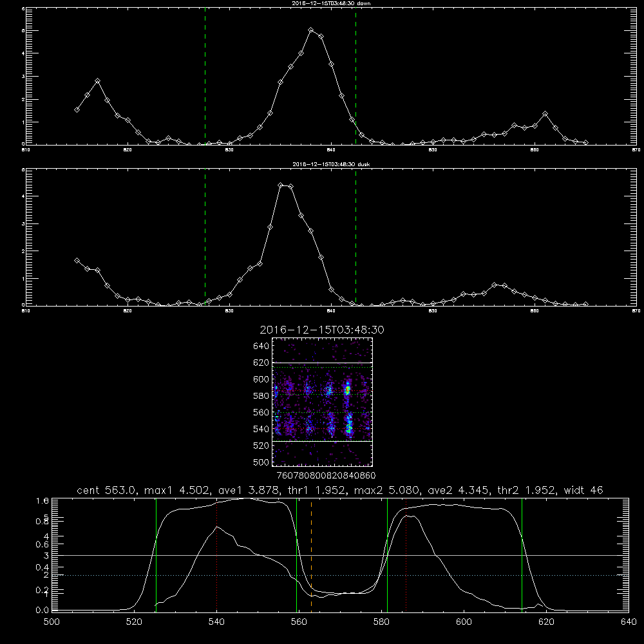Click the heatmap y-axis label 580

(x=261, y=395)
